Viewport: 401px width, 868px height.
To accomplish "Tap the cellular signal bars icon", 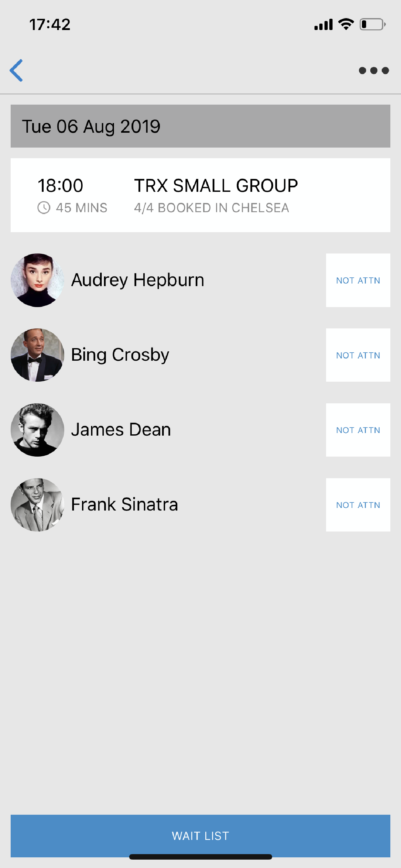I will [x=323, y=25].
